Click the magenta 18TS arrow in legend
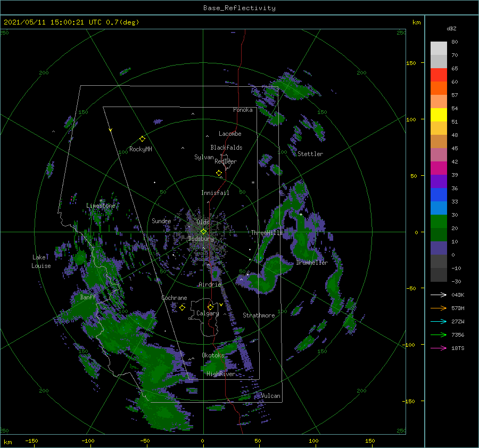479x448 pixels. [x=439, y=348]
